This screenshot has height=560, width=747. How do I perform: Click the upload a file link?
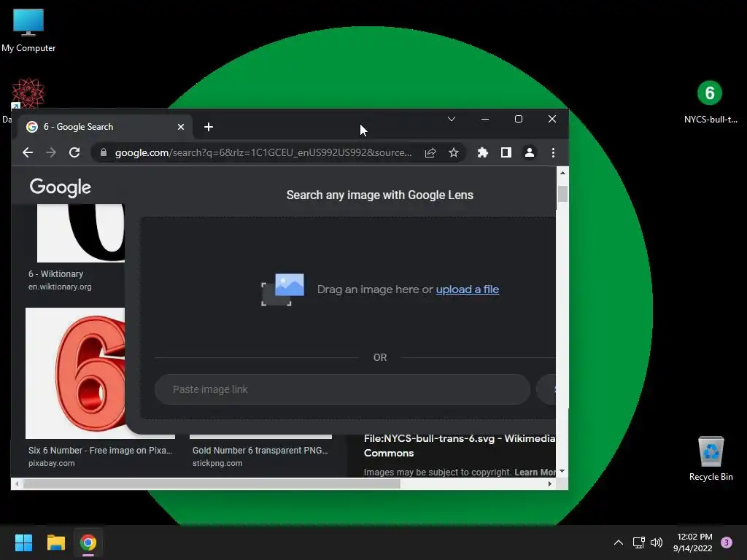coord(468,289)
